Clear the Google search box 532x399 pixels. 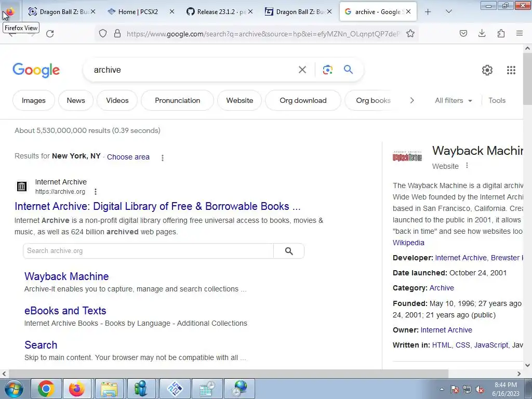pyautogui.click(x=302, y=70)
